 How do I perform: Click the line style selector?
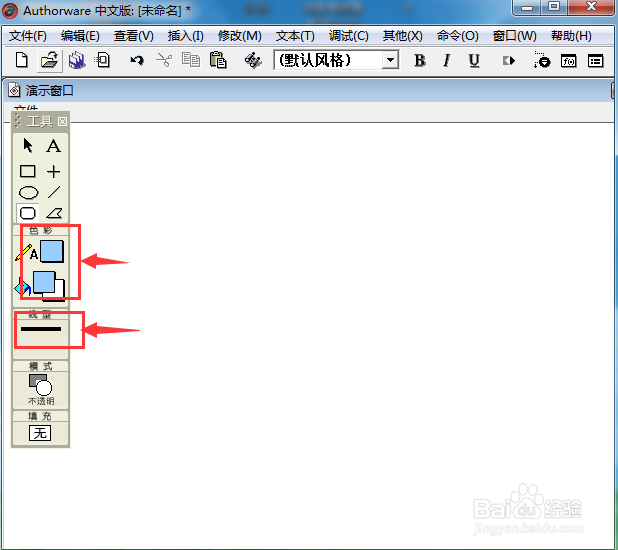[41, 329]
